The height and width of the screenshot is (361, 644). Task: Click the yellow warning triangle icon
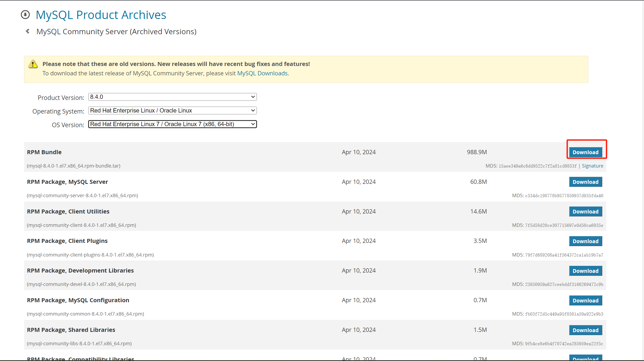tap(33, 64)
